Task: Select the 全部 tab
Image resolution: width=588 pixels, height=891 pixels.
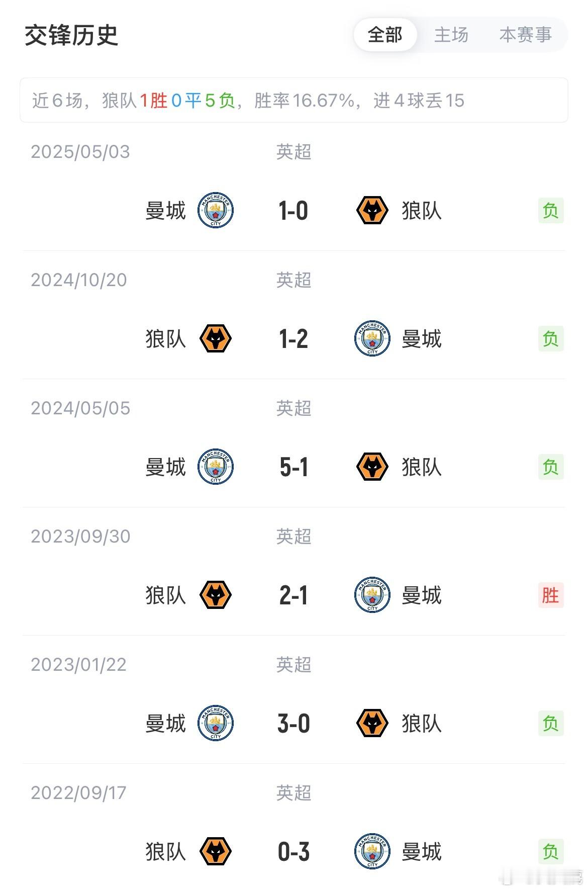Action: click(385, 35)
